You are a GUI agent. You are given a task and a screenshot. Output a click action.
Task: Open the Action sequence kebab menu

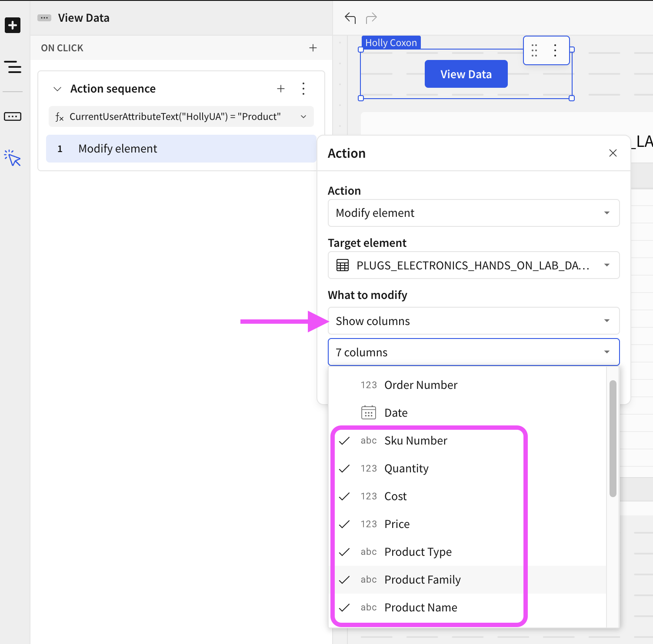coord(303,89)
